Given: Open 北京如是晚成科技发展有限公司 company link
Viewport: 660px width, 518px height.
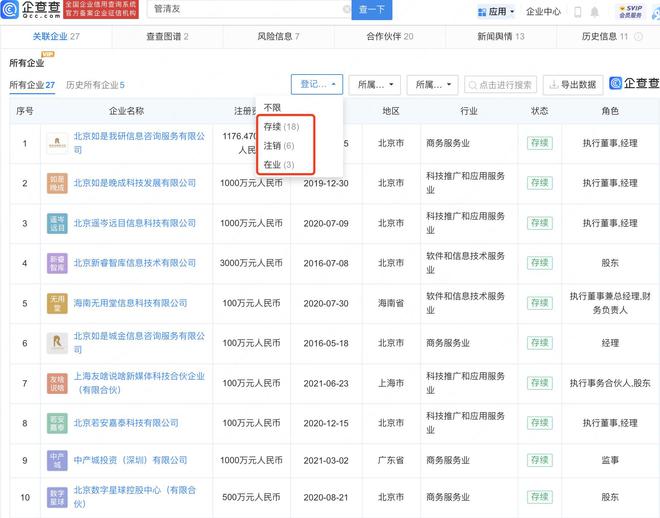Looking at the screenshot, I should 135,183.
